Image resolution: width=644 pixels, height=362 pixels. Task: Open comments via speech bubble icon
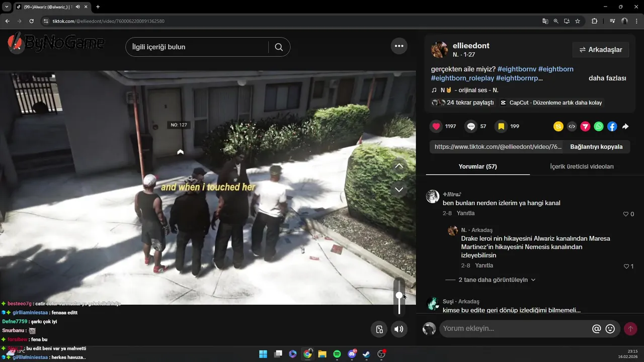click(471, 126)
